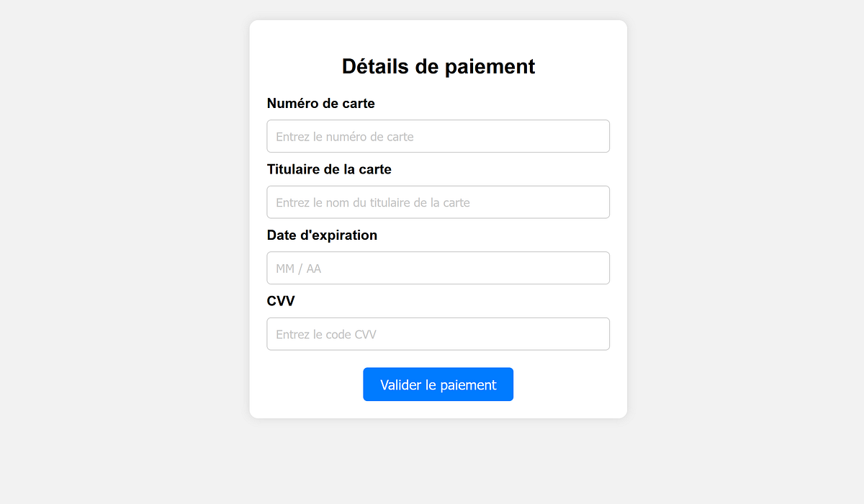Click the 'CVV' label

281,301
